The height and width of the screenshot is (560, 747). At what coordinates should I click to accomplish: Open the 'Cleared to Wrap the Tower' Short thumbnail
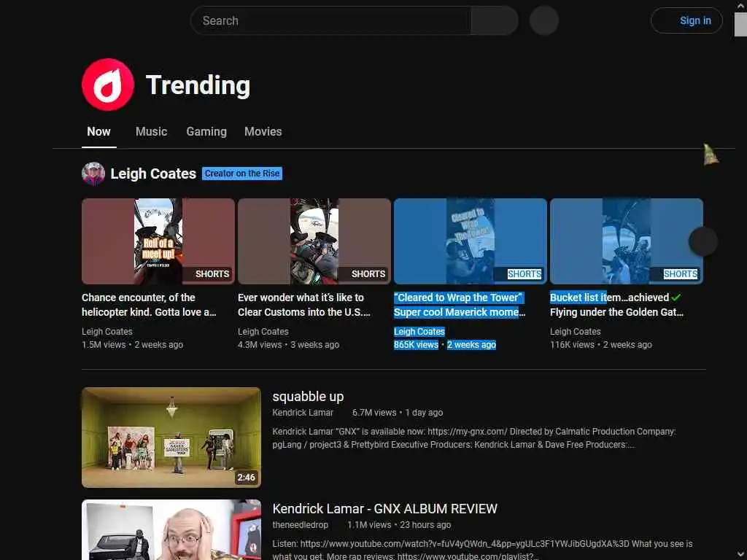(x=471, y=241)
